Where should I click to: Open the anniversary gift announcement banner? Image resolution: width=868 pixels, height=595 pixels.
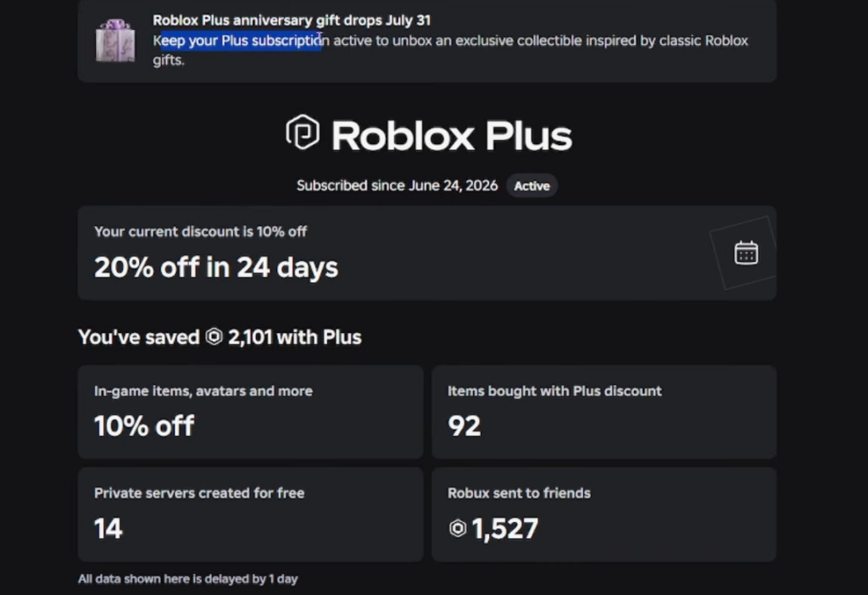(427, 41)
